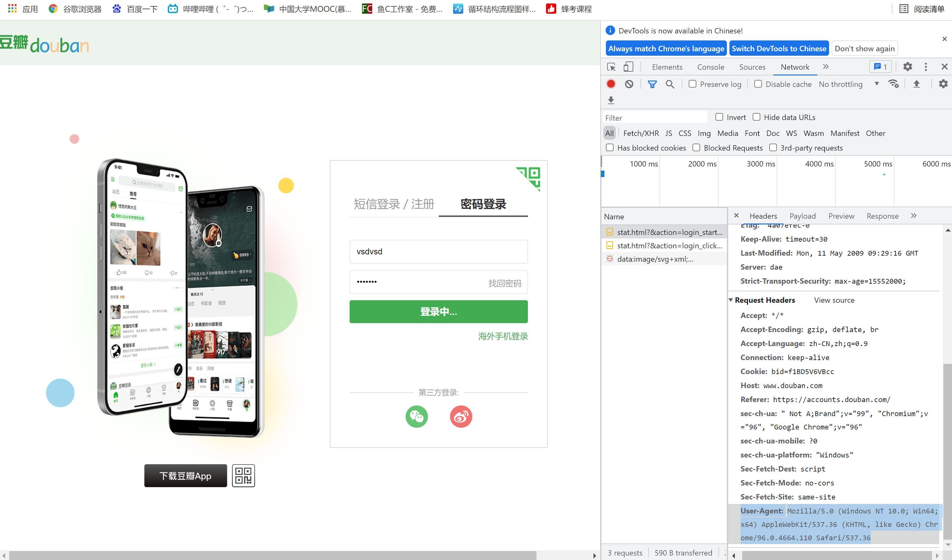Toggle the network filter funnel icon
The width and height of the screenshot is (952, 560).
[652, 84]
